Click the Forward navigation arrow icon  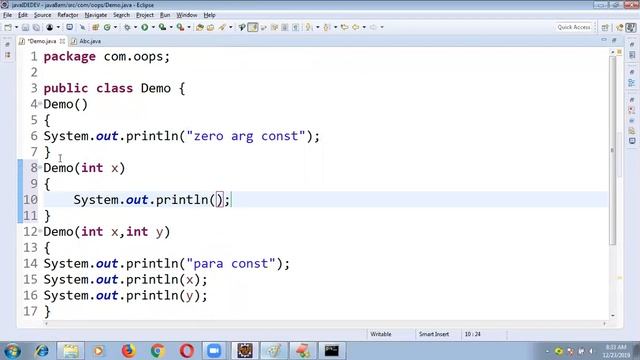(373, 27)
